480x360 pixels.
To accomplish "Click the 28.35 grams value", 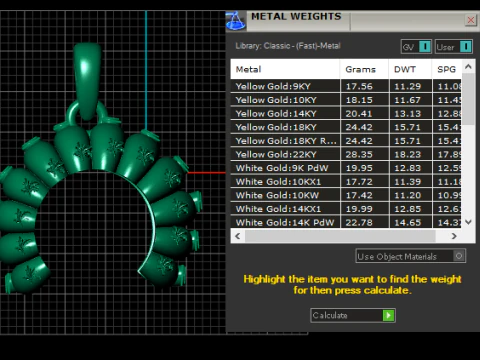I will click(x=359, y=155).
